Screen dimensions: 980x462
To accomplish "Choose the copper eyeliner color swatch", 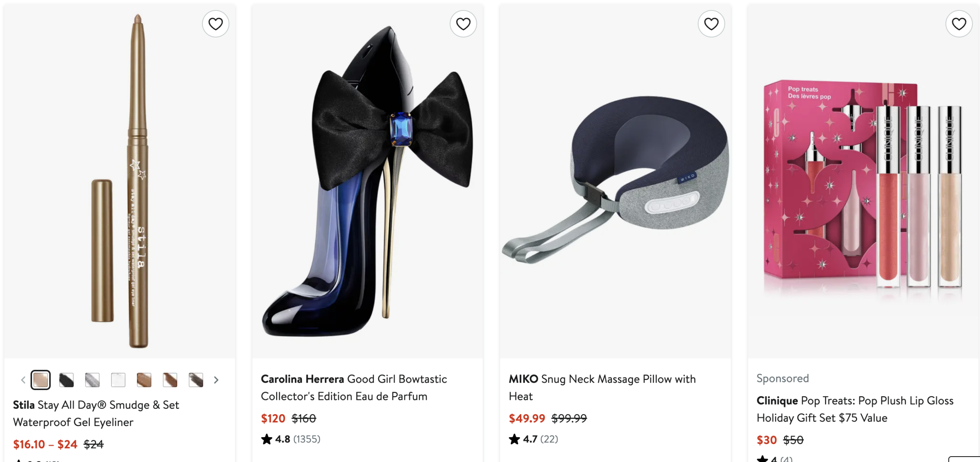I will [144, 380].
